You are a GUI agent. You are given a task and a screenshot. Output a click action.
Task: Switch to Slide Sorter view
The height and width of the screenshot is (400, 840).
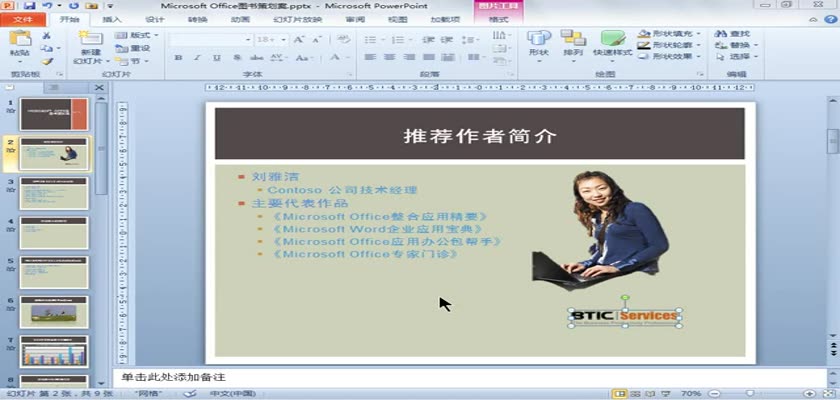[x=636, y=394]
